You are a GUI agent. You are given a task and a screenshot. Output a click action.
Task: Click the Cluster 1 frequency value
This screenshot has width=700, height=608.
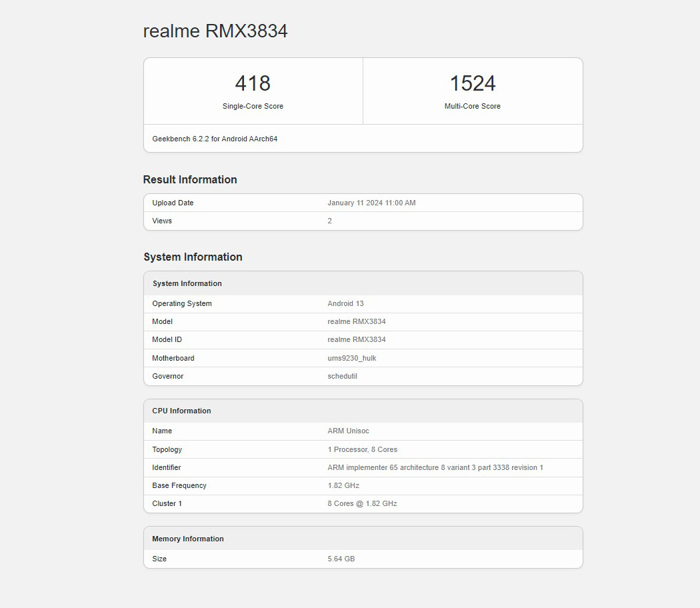coord(362,503)
